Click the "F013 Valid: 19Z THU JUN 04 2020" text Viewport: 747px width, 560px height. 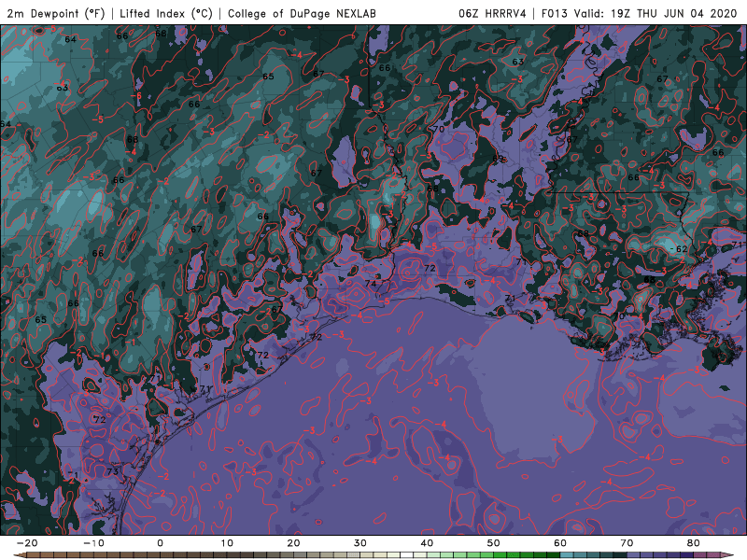[639, 13]
